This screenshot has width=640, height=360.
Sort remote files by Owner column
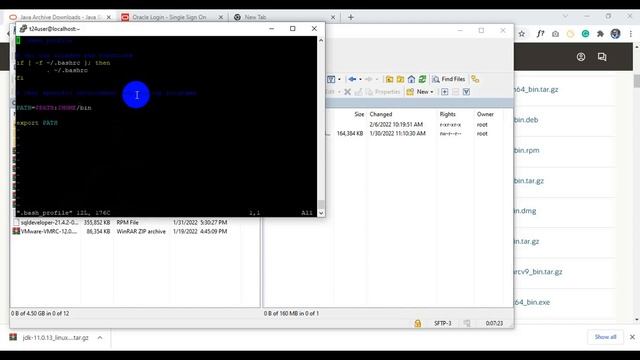(x=485, y=114)
